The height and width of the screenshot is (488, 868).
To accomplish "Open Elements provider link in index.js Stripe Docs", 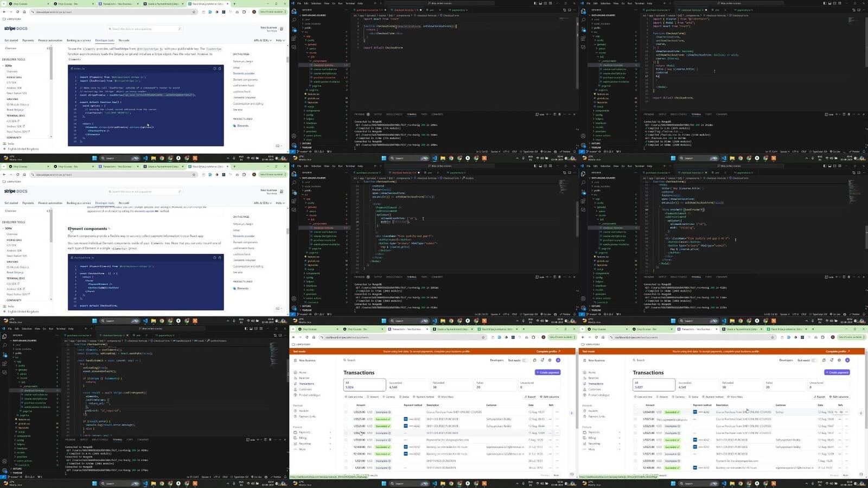I will (244, 73).
